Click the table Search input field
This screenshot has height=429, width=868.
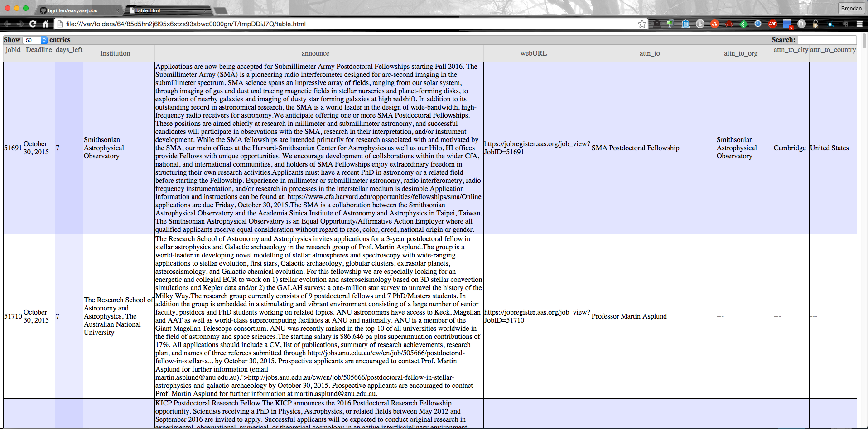(x=827, y=40)
